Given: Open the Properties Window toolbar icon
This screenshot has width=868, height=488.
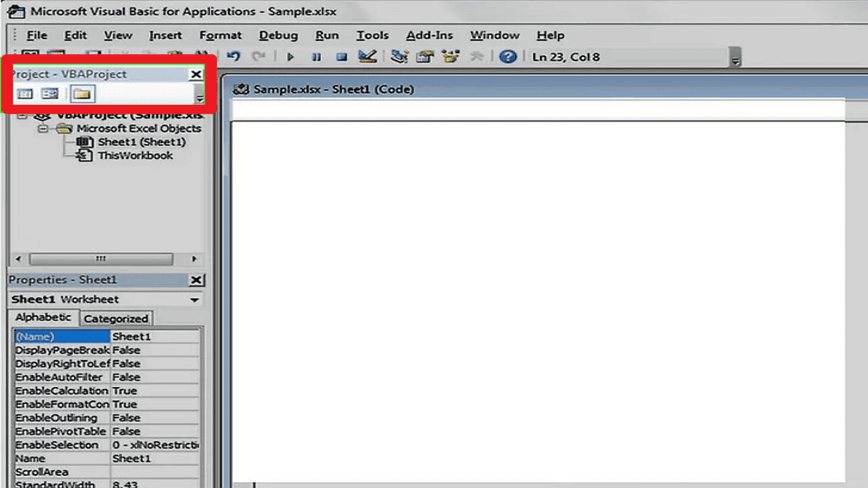Looking at the screenshot, I should point(424,57).
